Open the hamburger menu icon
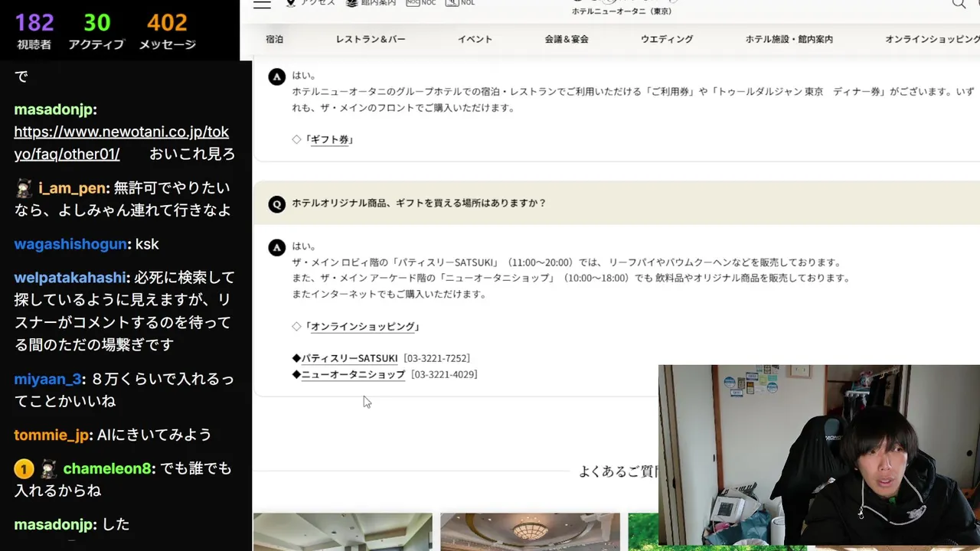980x551 pixels. tap(262, 4)
